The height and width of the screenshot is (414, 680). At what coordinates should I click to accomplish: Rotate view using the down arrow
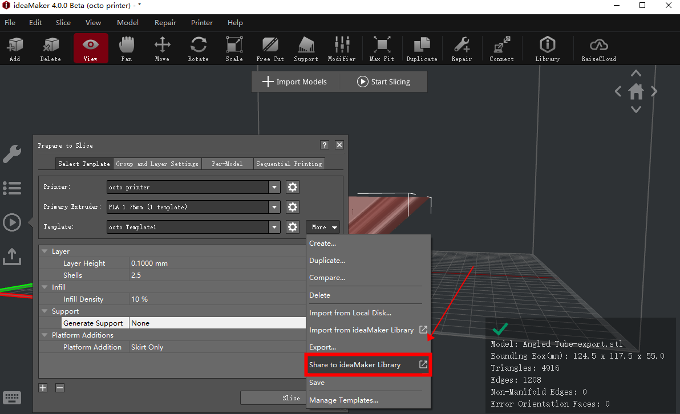pos(636,109)
